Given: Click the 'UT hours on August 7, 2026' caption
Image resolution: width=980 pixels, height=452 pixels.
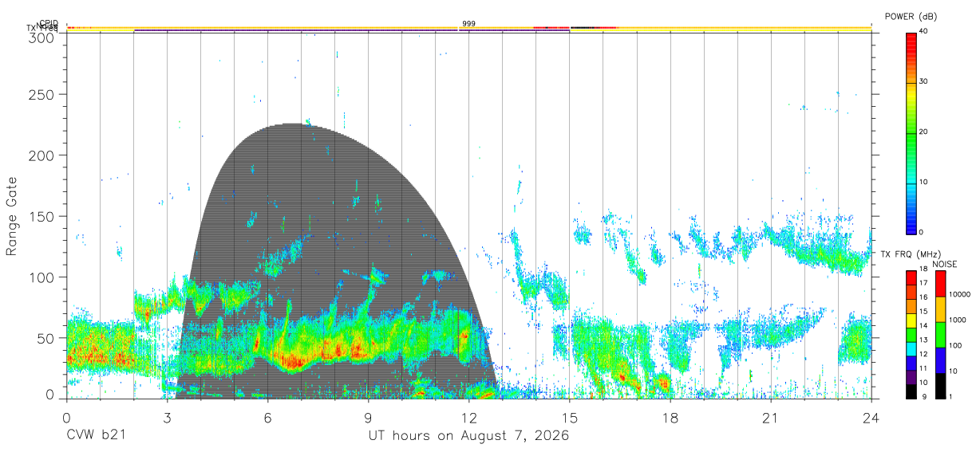Looking at the screenshot, I should [x=468, y=436].
